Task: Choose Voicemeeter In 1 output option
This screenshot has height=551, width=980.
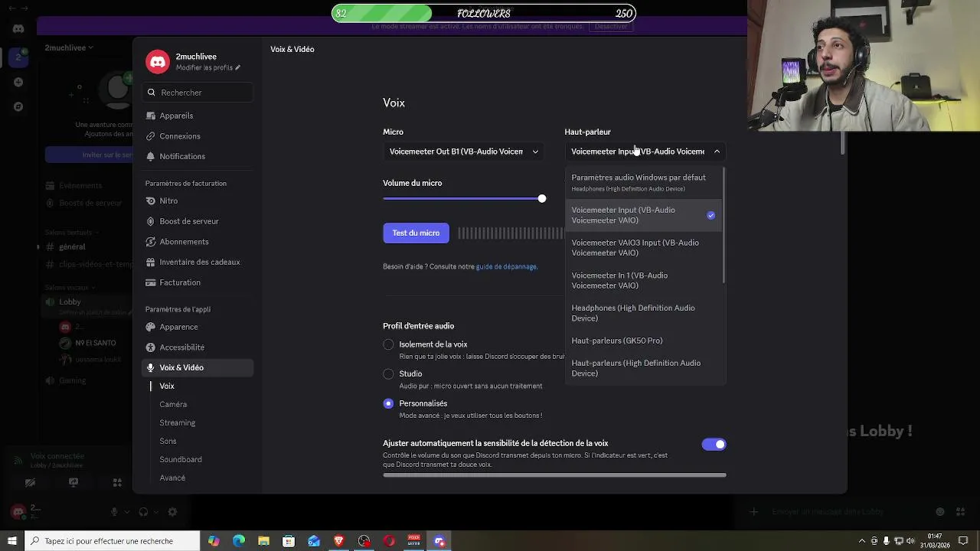Action: point(643,280)
